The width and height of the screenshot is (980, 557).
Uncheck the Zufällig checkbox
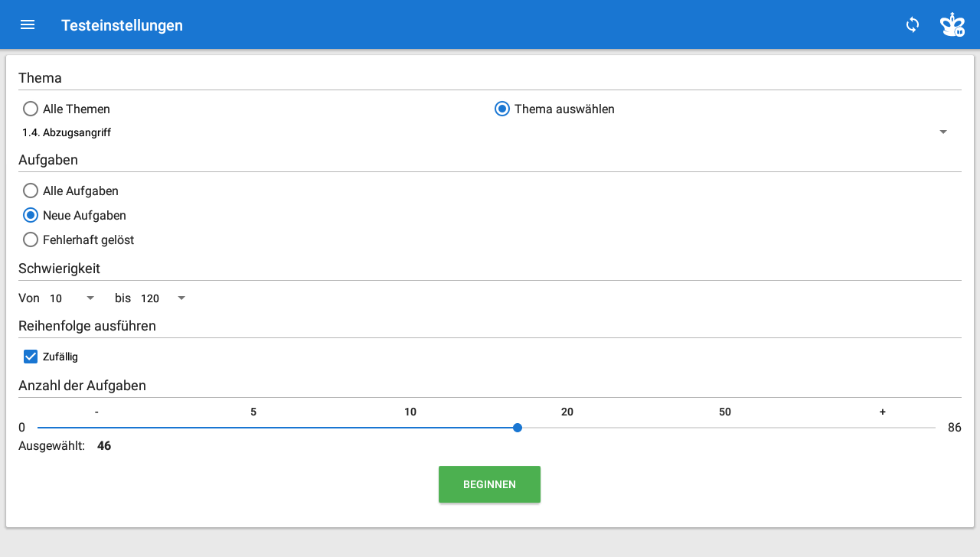(31, 356)
